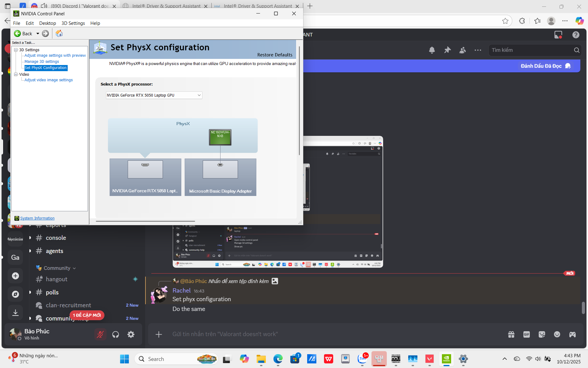
Task: Open Discord pinned messages icon
Action: tap(447, 50)
